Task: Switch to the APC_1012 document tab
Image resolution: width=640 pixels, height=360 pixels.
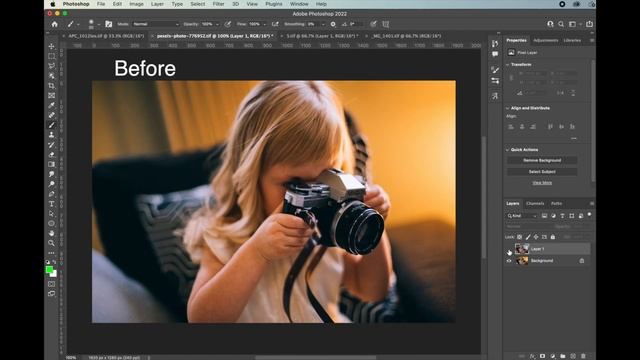Action: coord(106,36)
